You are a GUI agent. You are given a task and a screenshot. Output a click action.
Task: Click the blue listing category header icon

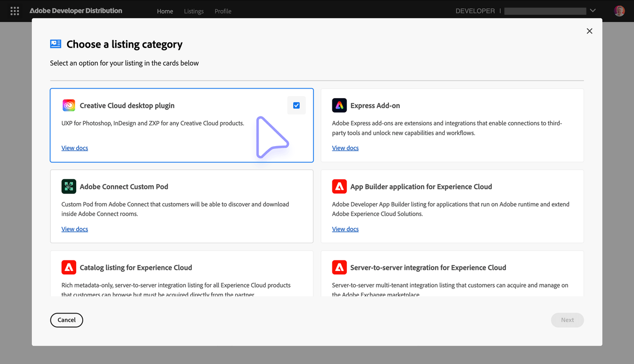tap(55, 44)
